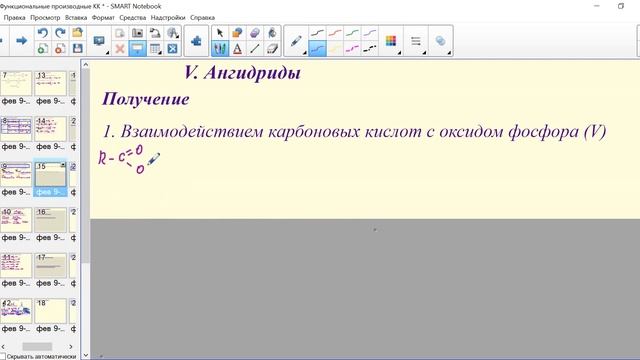Expand the Table tool dropdown arrow
Screen dimensions: 640x360
pyautogui.click(x=160, y=53)
